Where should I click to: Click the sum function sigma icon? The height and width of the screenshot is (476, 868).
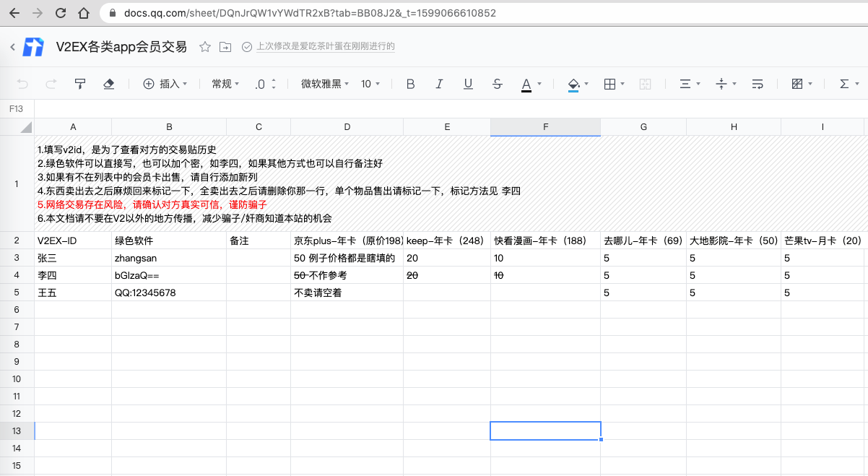pyautogui.click(x=844, y=84)
